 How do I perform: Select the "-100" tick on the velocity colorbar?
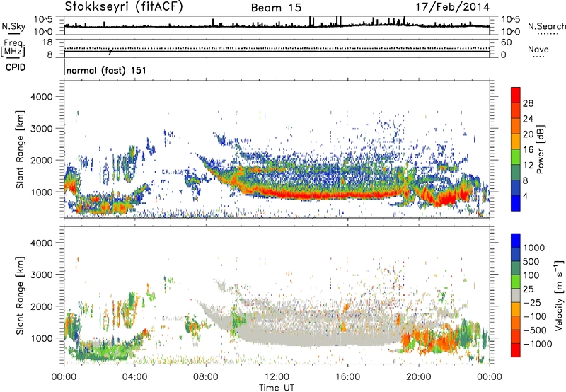[x=535, y=316]
